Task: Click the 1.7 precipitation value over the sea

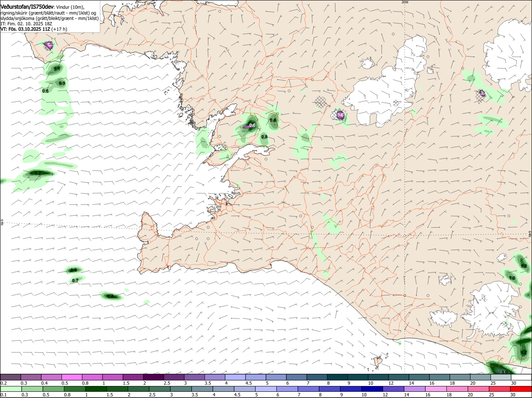Action: point(38,173)
